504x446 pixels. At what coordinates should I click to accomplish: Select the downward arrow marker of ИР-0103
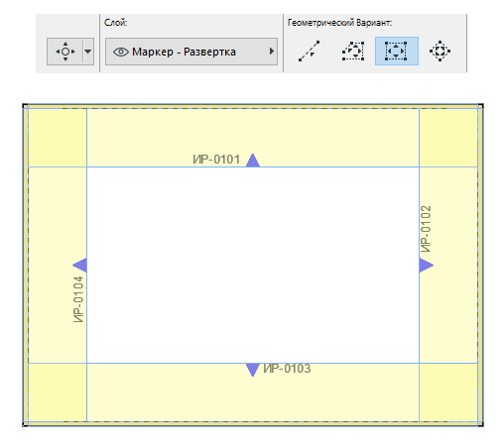pyautogui.click(x=253, y=370)
